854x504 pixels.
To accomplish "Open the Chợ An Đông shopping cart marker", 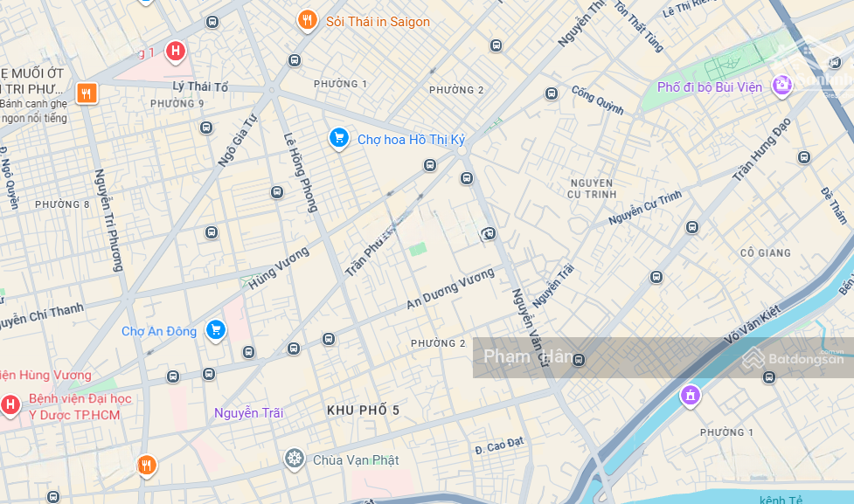I will (x=216, y=330).
